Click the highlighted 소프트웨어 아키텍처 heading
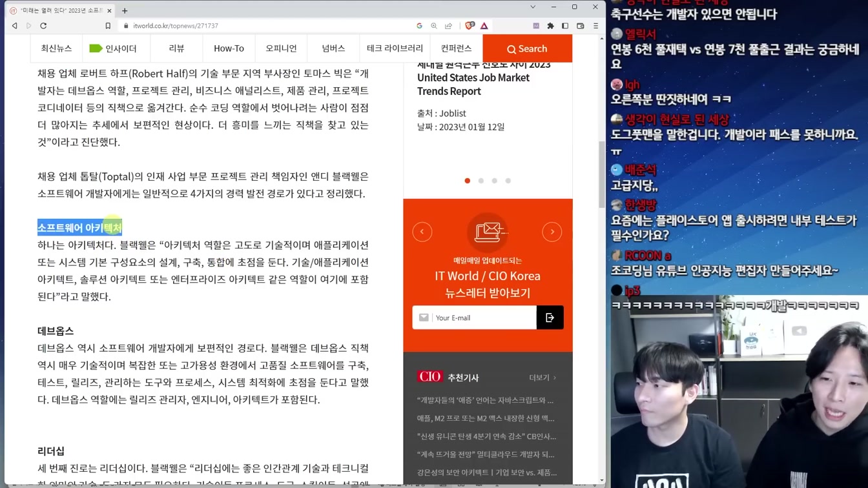Screen dimensions: 868x488 point(79,228)
